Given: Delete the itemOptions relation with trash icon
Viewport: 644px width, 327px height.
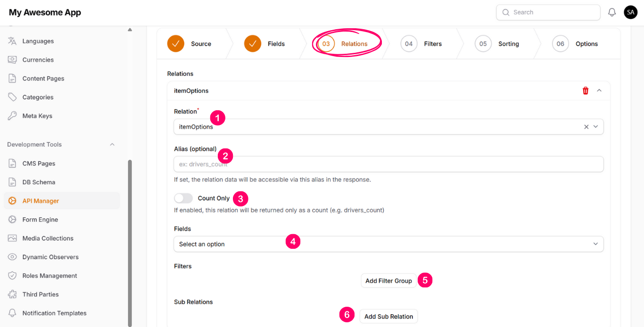Looking at the screenshot, I should point(586,90).
